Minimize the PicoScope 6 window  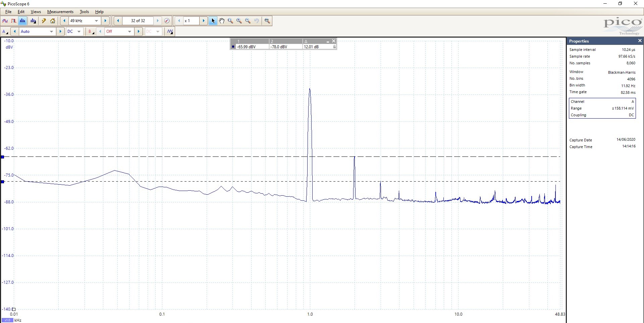click(605, 4)
